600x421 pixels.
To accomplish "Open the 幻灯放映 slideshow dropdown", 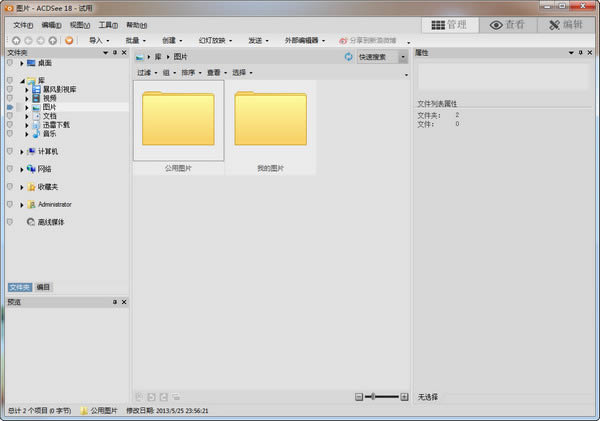I will 215,40.
